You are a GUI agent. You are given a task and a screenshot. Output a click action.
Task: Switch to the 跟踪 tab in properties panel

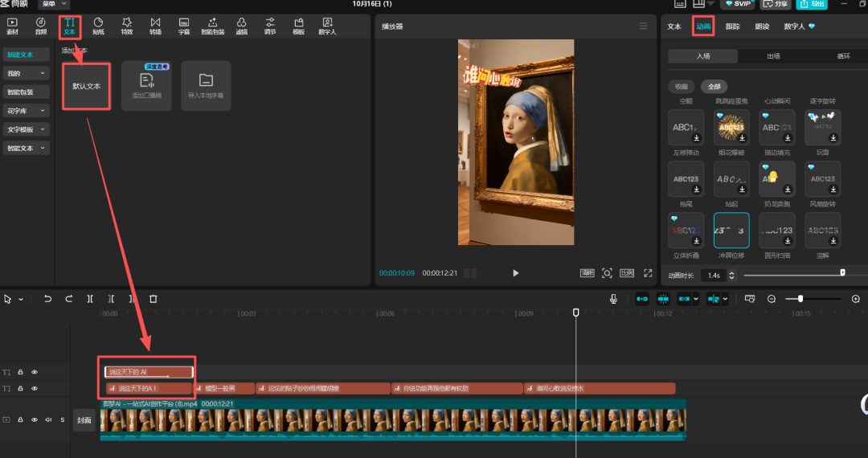pos(732,27)
